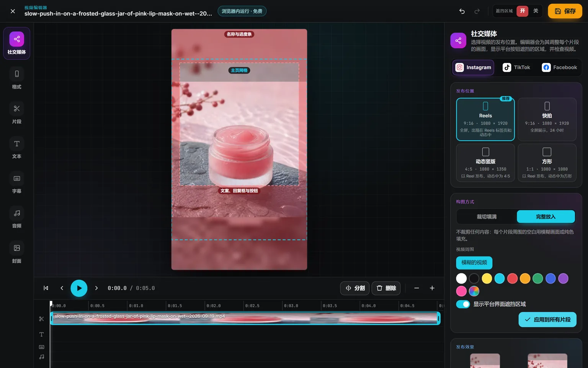Select the audio track icon in timeline
588x368 pixels.
pyautogui.click(x=42, y=357)
